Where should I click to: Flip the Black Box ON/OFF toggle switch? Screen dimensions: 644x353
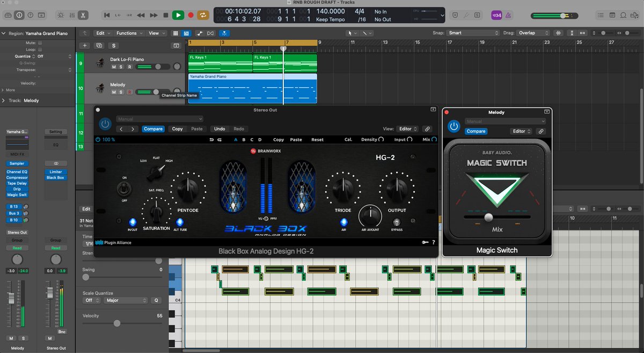tap(125, 189)
